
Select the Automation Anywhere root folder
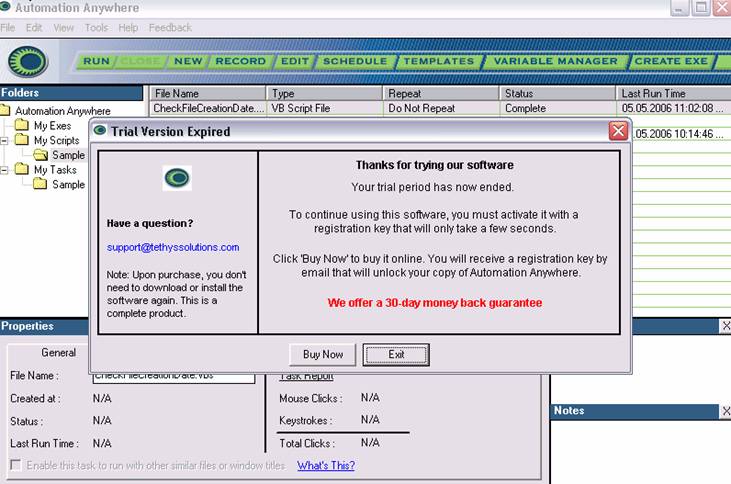pyautogui.click(x=63, y=111)
